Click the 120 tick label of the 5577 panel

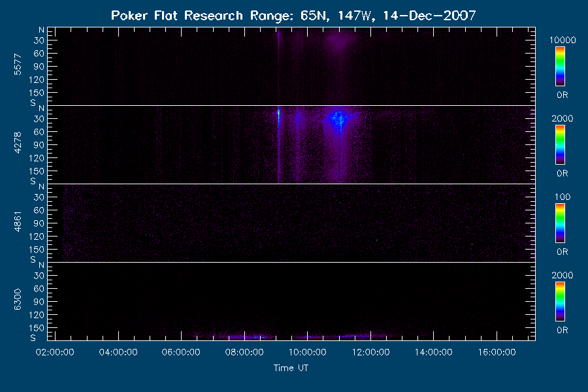click(x=37, y=80)
